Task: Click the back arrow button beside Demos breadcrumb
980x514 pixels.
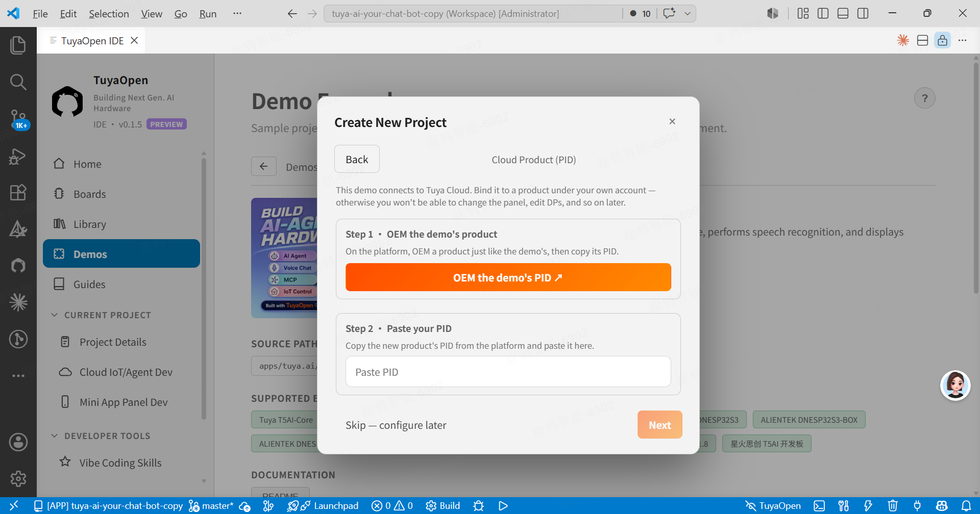Action: (264, 166)
